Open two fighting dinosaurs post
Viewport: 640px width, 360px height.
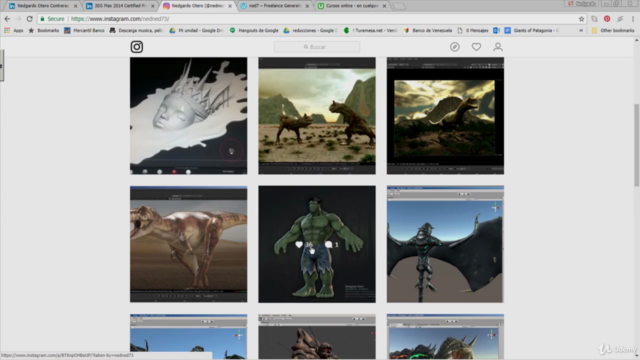coord(317,116)
